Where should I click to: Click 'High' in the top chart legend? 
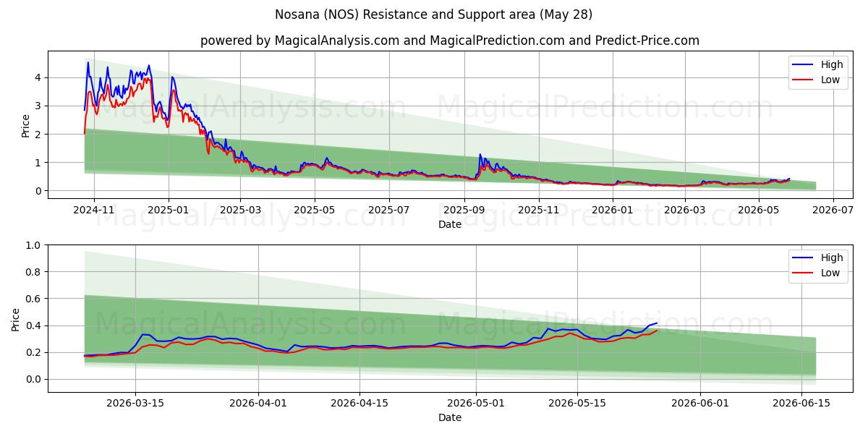pyautogui.click(x=830, y=64)
